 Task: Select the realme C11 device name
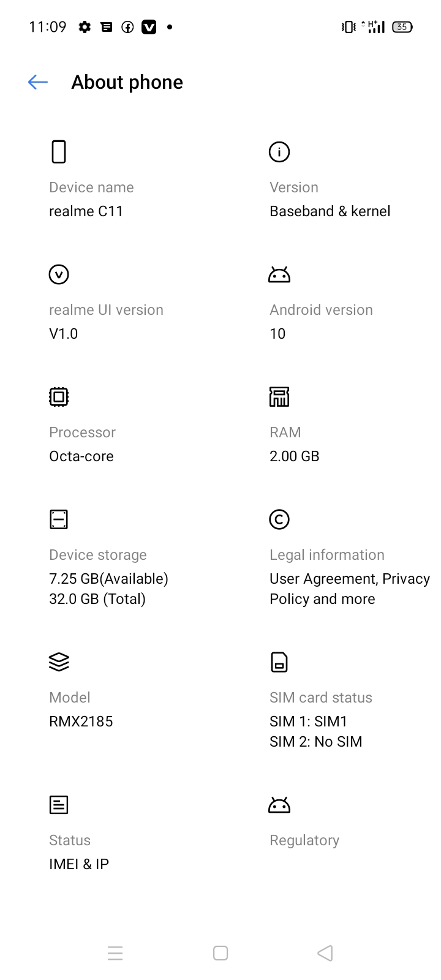coord(86,211)
